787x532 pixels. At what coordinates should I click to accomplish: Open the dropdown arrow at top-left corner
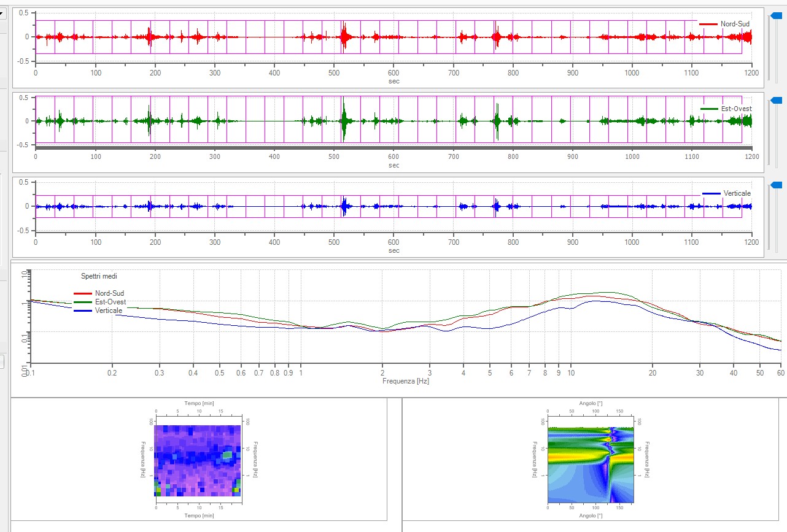(x=2, y=14)
